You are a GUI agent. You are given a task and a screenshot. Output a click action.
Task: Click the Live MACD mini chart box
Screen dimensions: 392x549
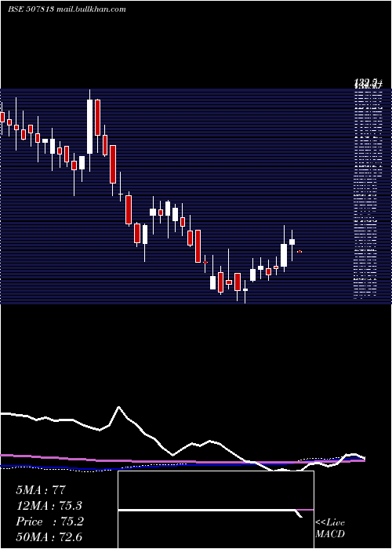tap(216, 510)
